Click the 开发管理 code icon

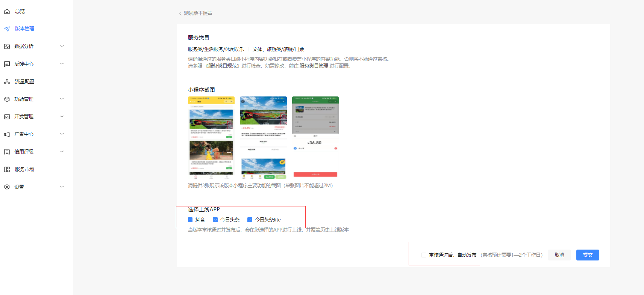7,117
